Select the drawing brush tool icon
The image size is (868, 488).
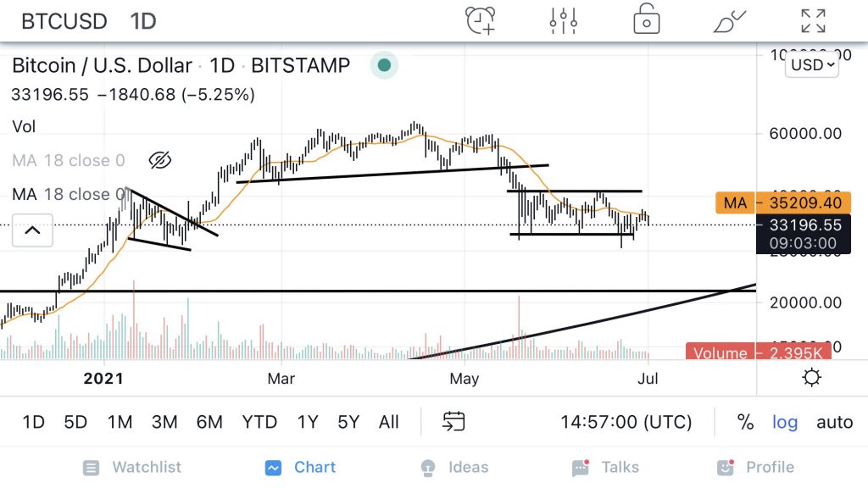click(x=730, y=20)
